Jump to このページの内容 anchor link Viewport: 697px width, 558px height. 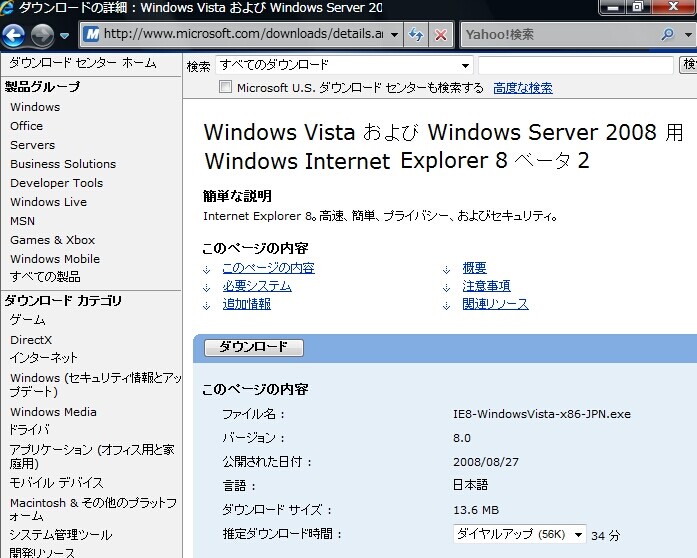(x=268, y=268)
